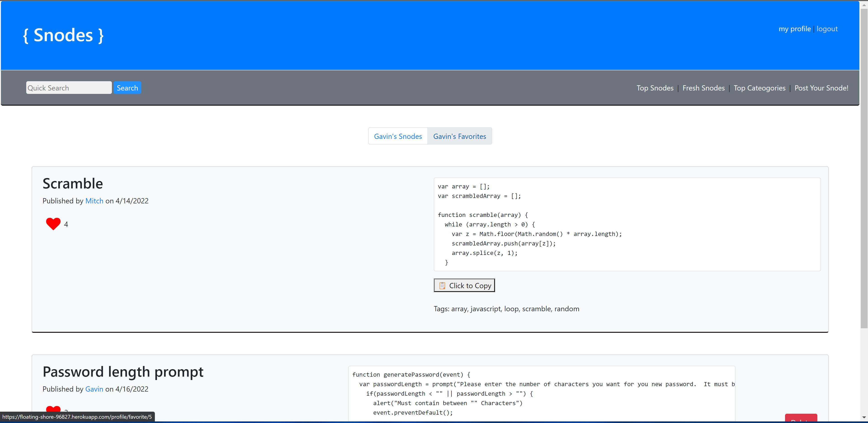Click inside the Quick Search field
The height and width of the screenshot is (423, 868).
69,87
